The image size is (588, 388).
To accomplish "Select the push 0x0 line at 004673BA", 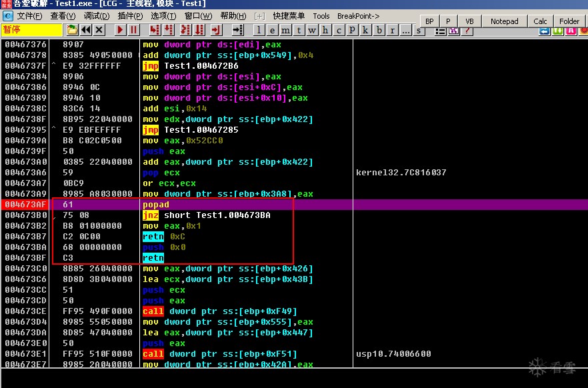I will point(164,247).
